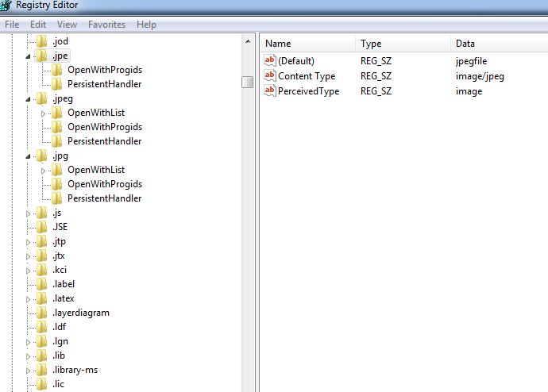The height and width of the screenshot is (392, 548).
Task: Expand OpenWithList under .jpg
Action: (x=43, y=171)
